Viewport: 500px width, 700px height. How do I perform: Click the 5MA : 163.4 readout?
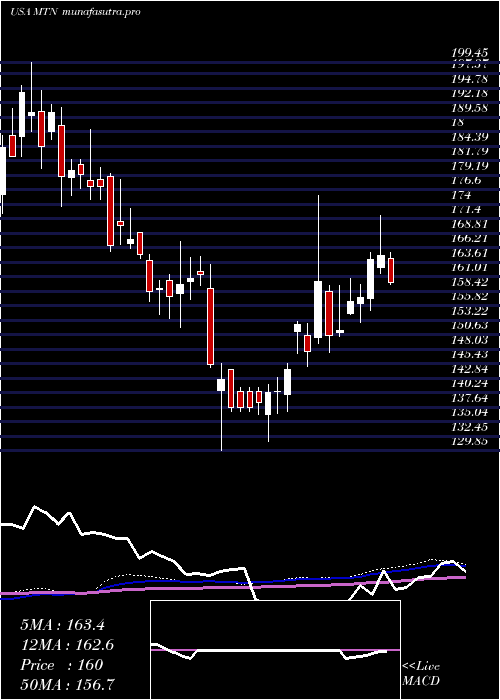tap(62, 625)
